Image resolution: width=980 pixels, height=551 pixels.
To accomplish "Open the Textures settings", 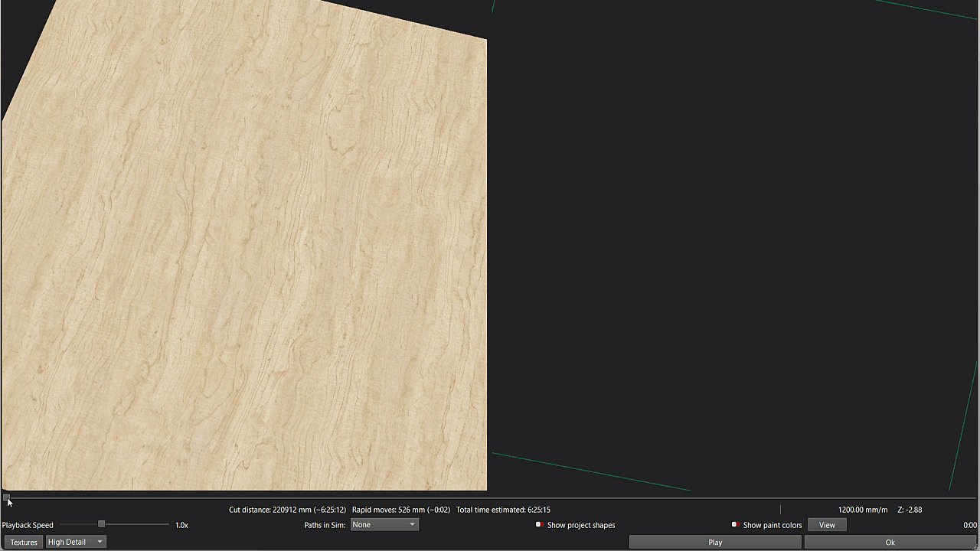I will point(24,542).
